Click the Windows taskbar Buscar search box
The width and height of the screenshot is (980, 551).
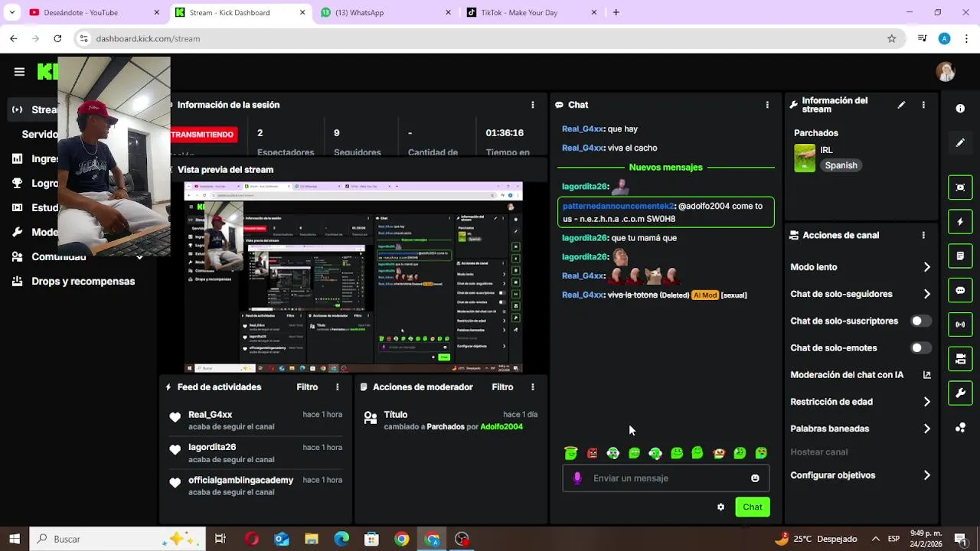(117, 539)
